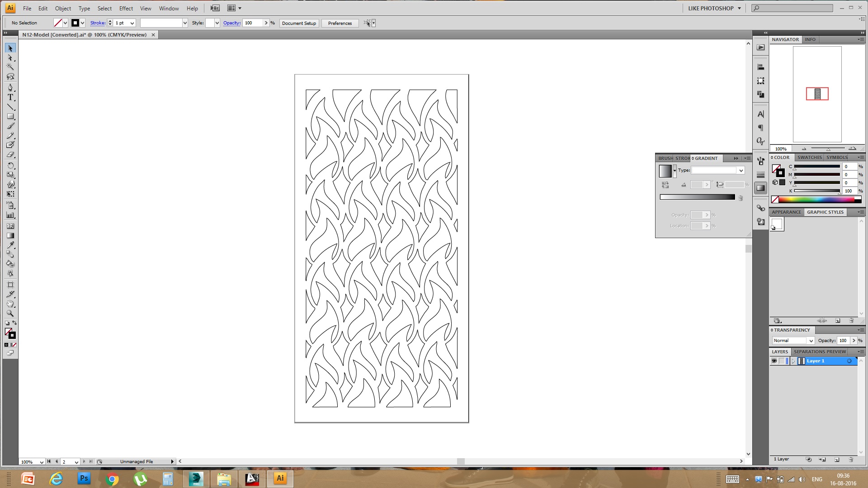This screenshot has height=488, width=868.
Task: Select the Magic Wand tool
Action: pyautogui.click(x=10, y=67)
